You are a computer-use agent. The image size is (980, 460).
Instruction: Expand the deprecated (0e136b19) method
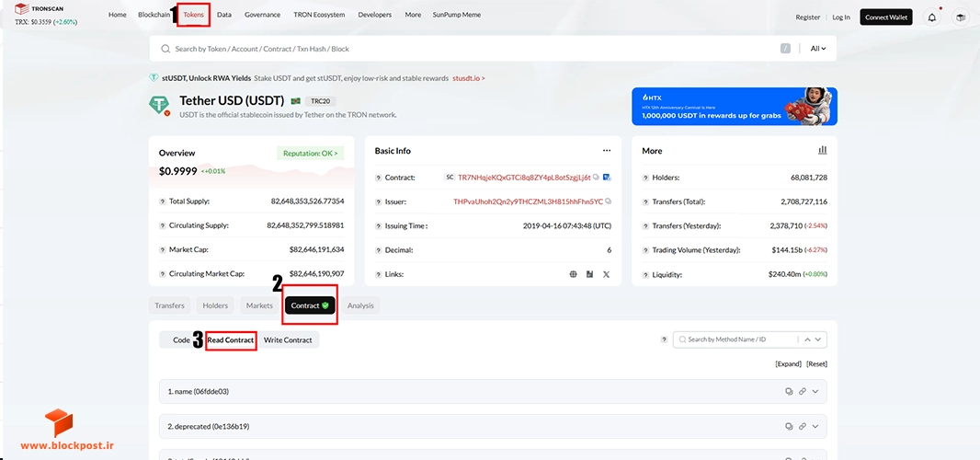815,427
